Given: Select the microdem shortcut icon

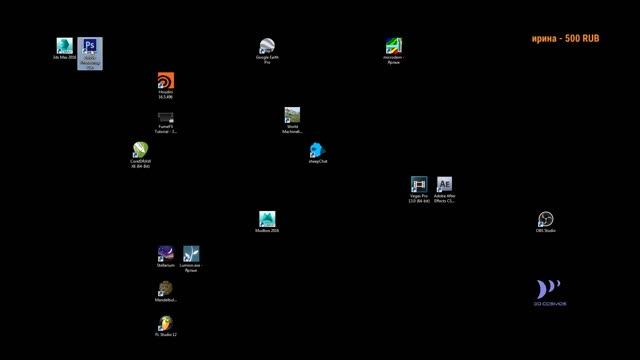Looking at the screenshot, I should point(394,51).
